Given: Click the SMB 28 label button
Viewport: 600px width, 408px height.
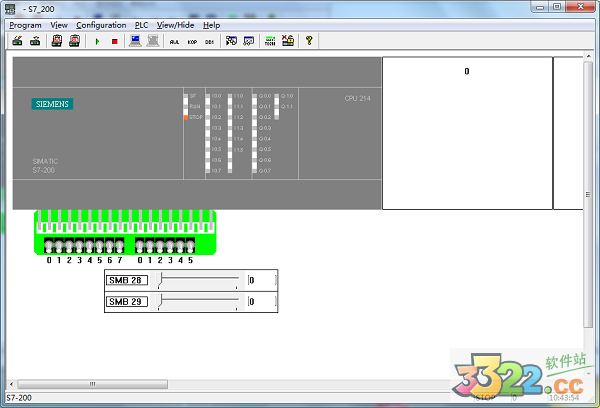Looking at the screenshot, I should click(127, 281).
